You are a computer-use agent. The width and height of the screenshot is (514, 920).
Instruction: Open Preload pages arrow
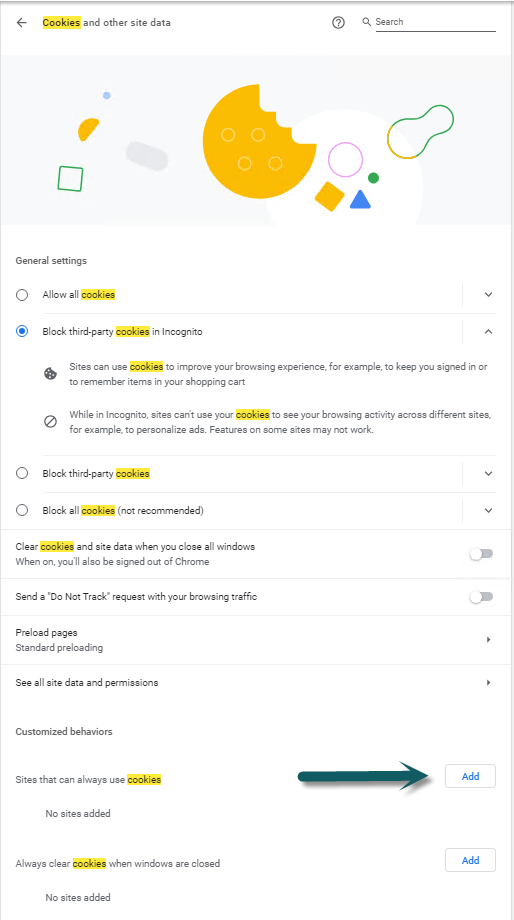click(488, 640)
